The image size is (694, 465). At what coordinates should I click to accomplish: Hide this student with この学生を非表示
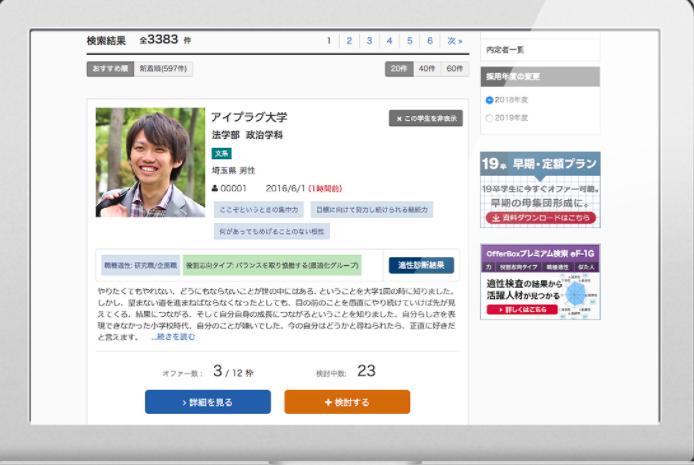426,118
